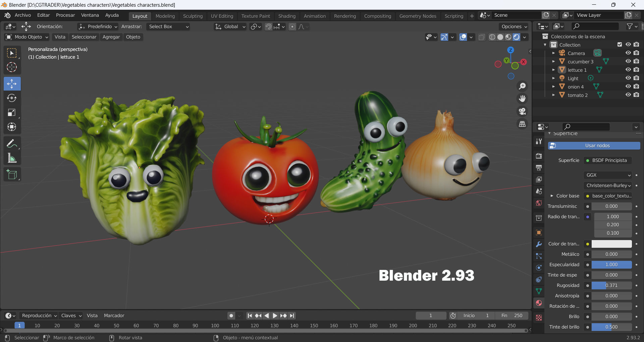Open Archivo menu
The width and height of the screenshot is (644, 342).
point(23,15)
